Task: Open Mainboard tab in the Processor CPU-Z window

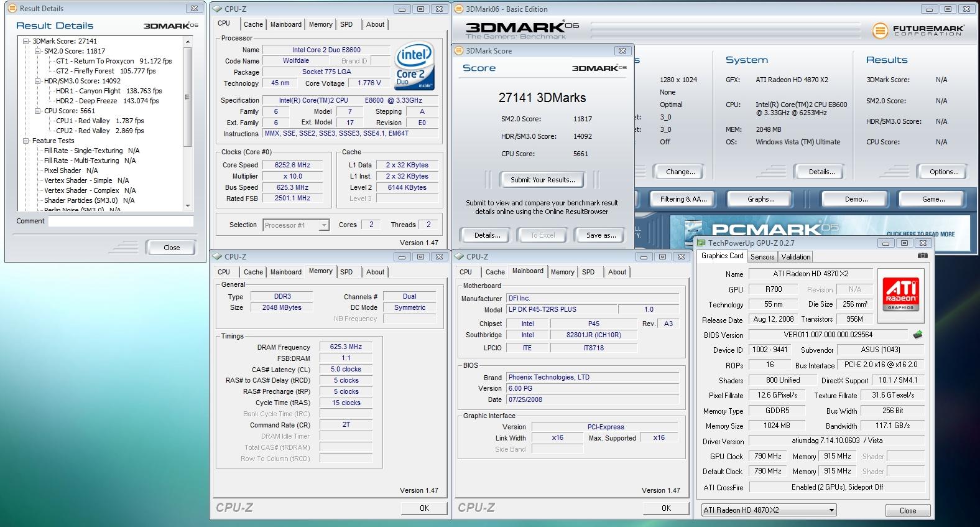Action: coord(286,24)
